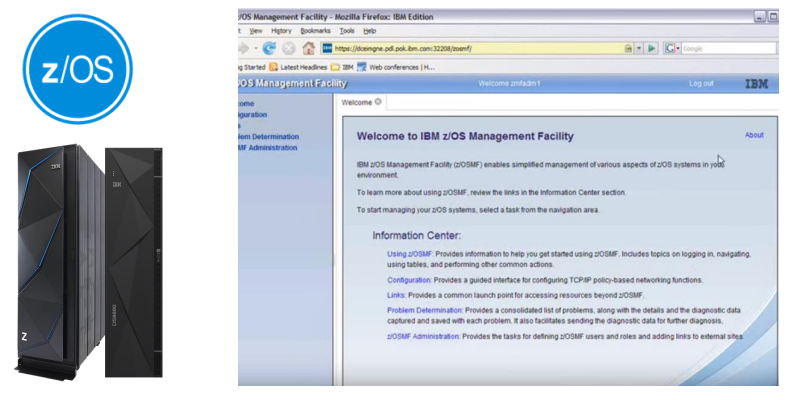Open Configuration in the navigation area
This screenshot has height=400, width=794.
(253, 114)
